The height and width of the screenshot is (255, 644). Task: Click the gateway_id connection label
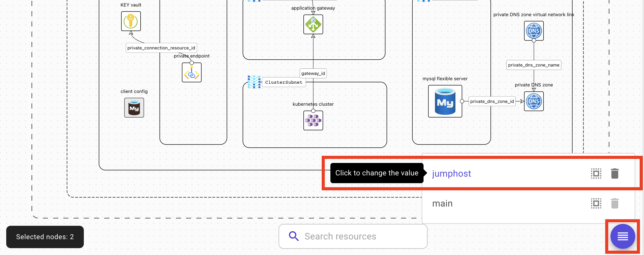click(313, 73)
